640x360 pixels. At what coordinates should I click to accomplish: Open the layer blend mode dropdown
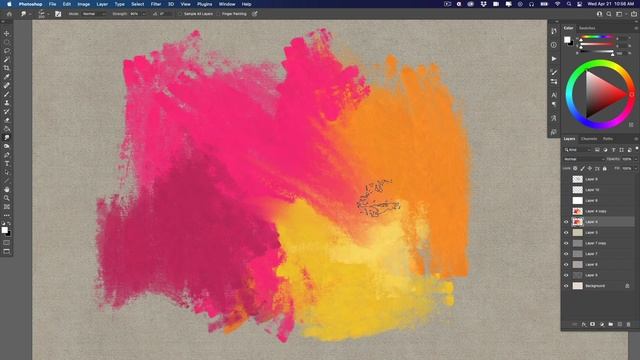point(584,159)
